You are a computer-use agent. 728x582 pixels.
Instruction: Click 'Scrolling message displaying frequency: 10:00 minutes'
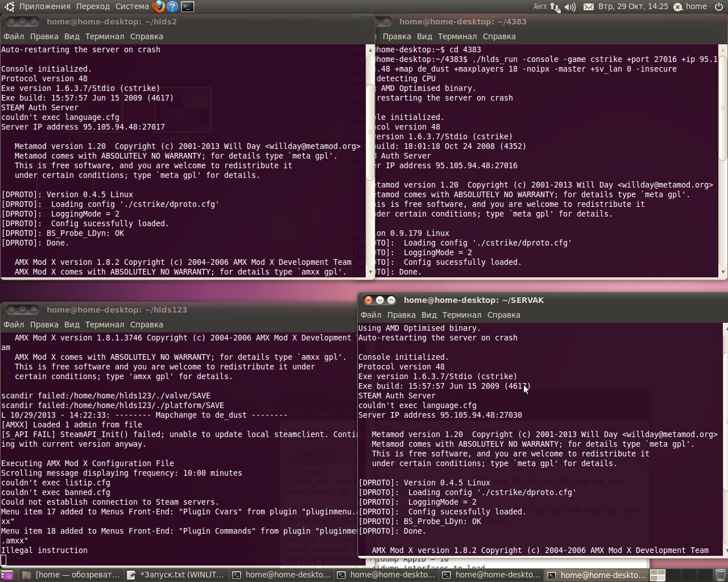coord(122,473)
